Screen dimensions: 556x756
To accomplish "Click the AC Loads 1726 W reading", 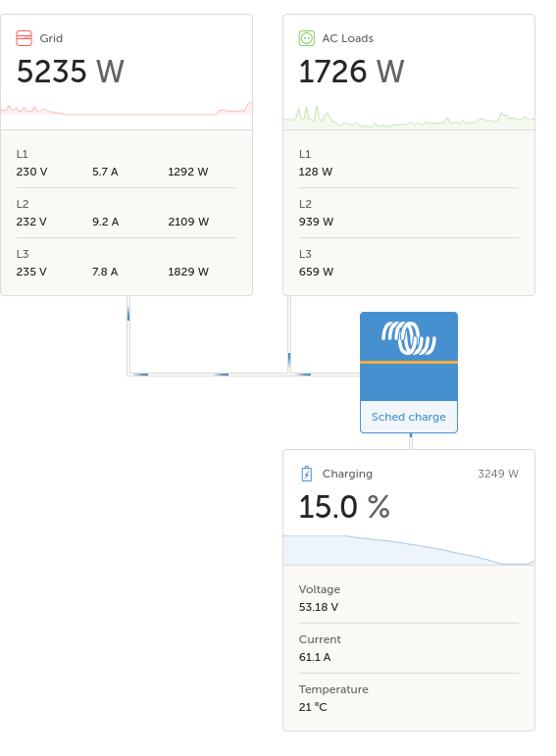I will (351, 72).
